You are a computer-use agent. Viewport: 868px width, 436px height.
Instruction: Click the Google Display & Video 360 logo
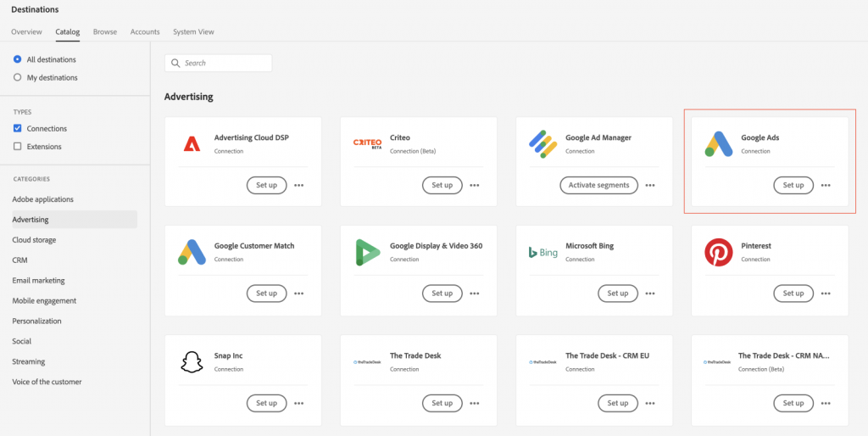pyautogui.click(x=368, y=252)
